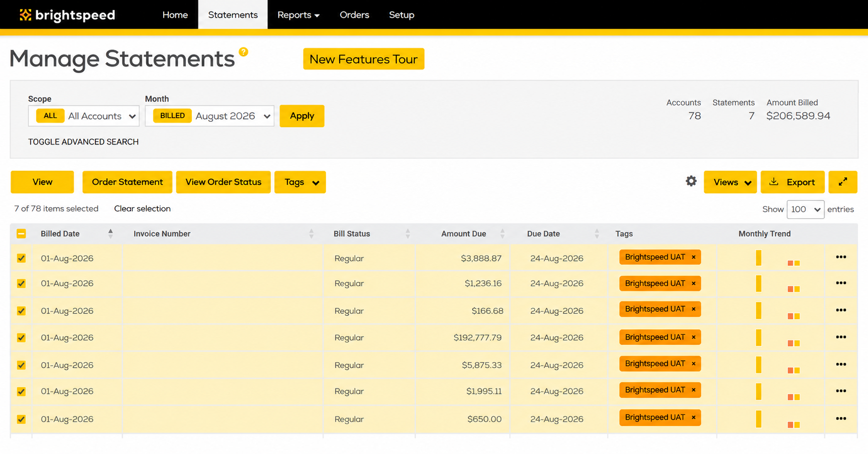Open actions menu for $1,995.11 row
Screen dimensions: 868x454
[841, 391]
